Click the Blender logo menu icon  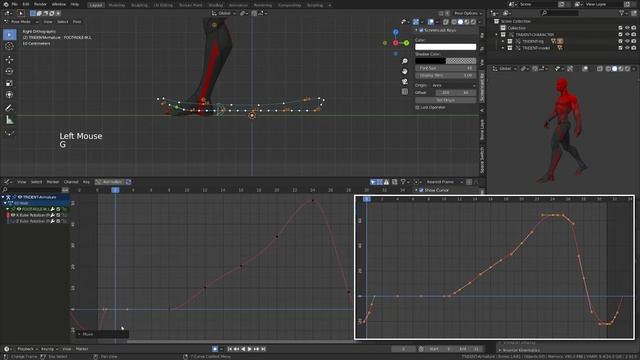click(5, 4)
